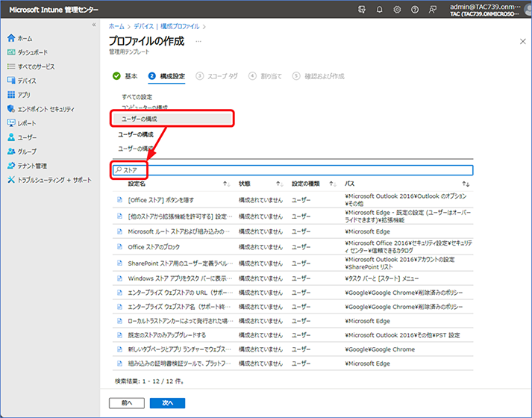Open setting ローカルトラストアンカーによって発行された
Image resolution: width=532 pixels, height=418 pixels.
point(180,321)
